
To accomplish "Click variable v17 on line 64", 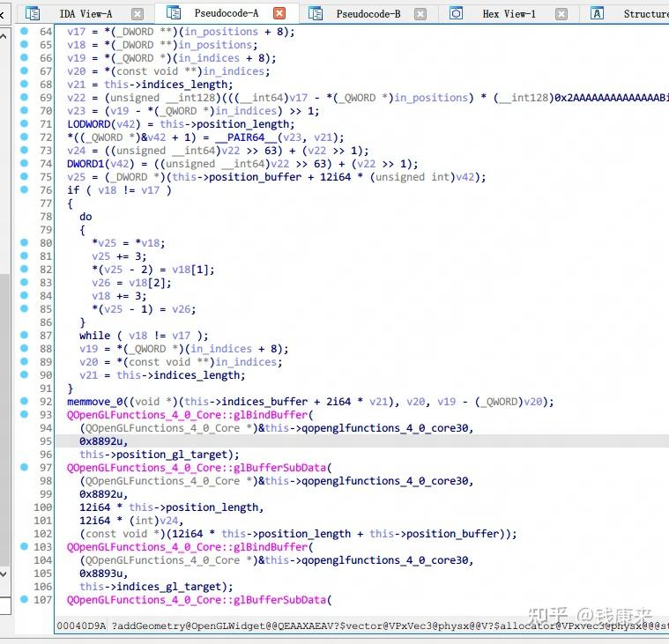I will point(77,32).
